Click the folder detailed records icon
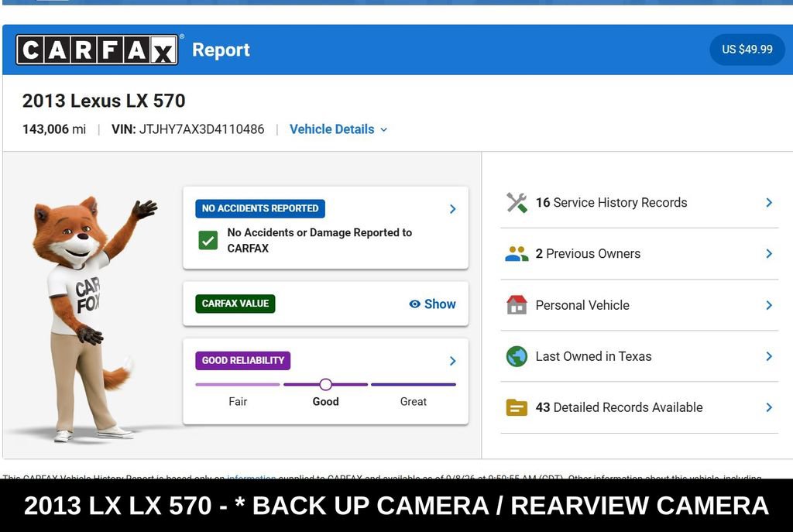 (x=517, y=407)
